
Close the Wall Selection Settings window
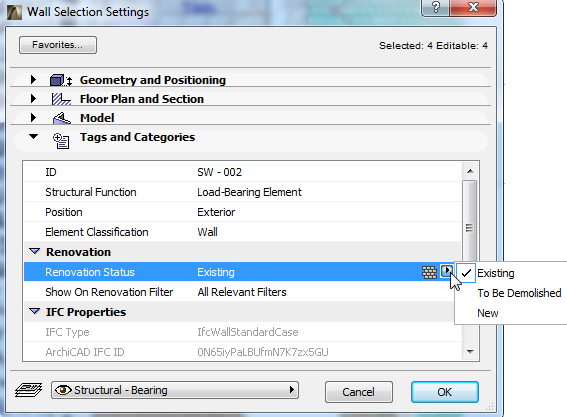tap(473, 7)
